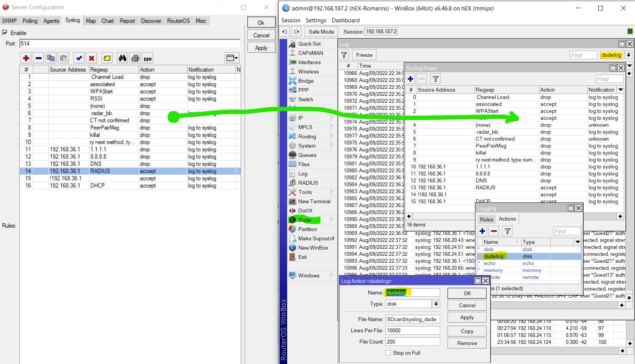The image size is (635, 364).
Task: Click the Find input field in the Log window
Action: click(x=583, y=55)
